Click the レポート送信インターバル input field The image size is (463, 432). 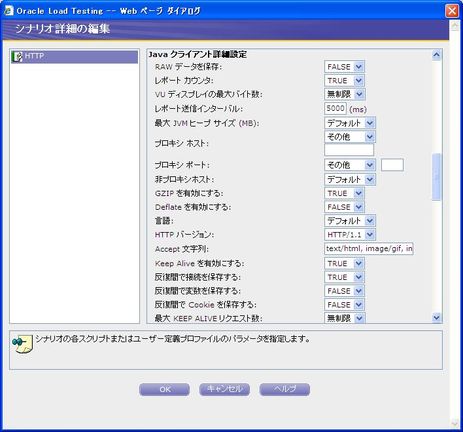[335, 108]
